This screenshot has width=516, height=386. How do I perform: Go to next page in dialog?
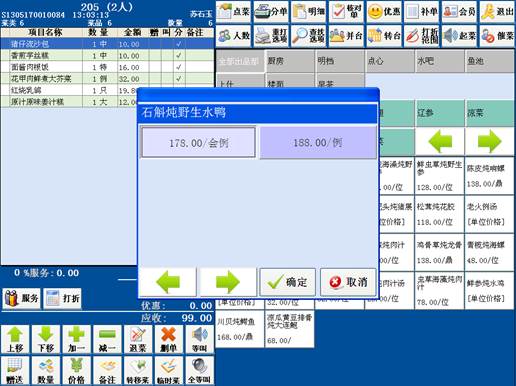point(228,282)
